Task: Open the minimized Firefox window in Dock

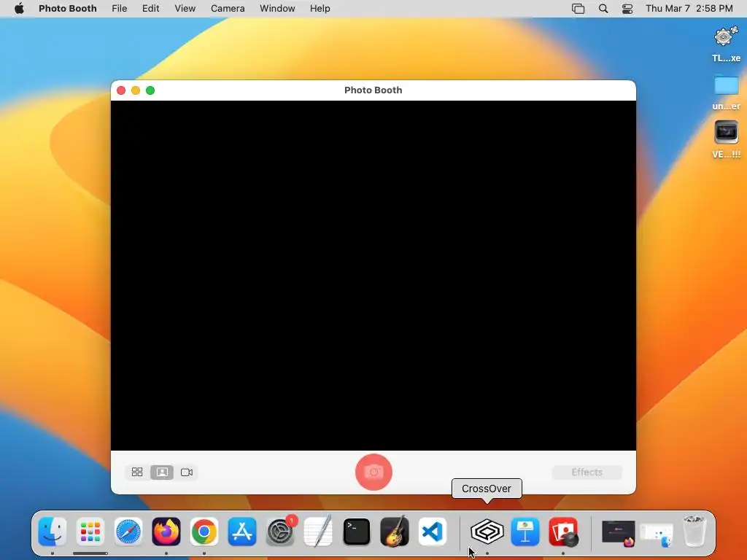Action: tap(619, 532)
